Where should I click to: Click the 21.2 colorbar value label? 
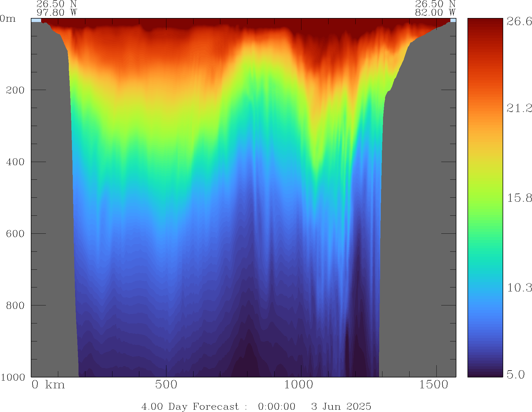[x=519, y=108]
